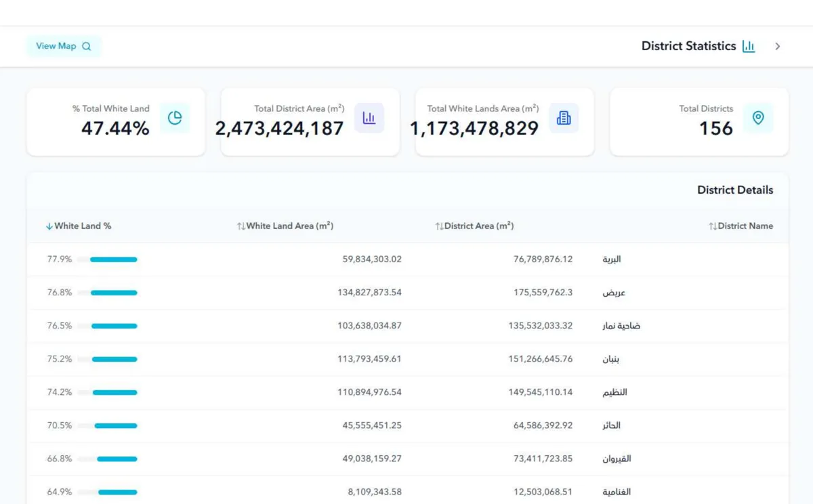Click district area 175,559,762.3
Screen dimensions: 813x504
pyautogui.click(x=543, y=293)
